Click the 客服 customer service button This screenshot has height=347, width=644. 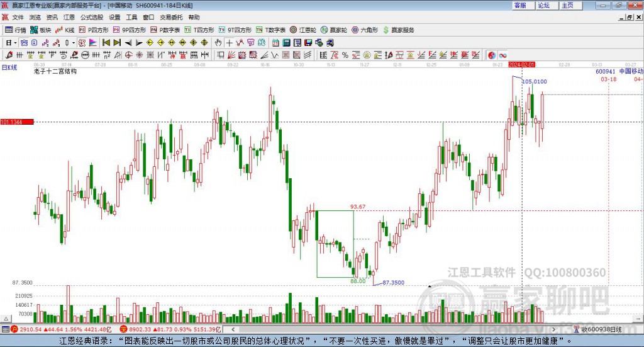[x=524, y=5]
